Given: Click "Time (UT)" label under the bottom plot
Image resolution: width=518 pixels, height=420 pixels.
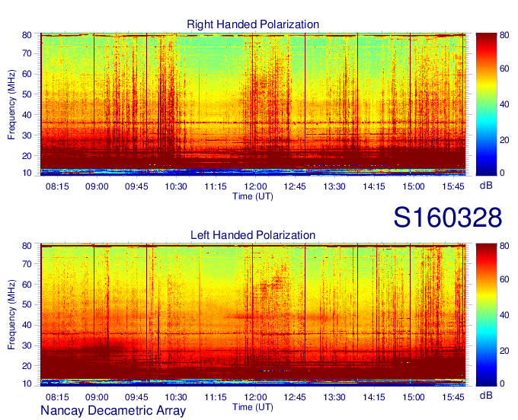Looking at the screenshot, I should 253,407.
